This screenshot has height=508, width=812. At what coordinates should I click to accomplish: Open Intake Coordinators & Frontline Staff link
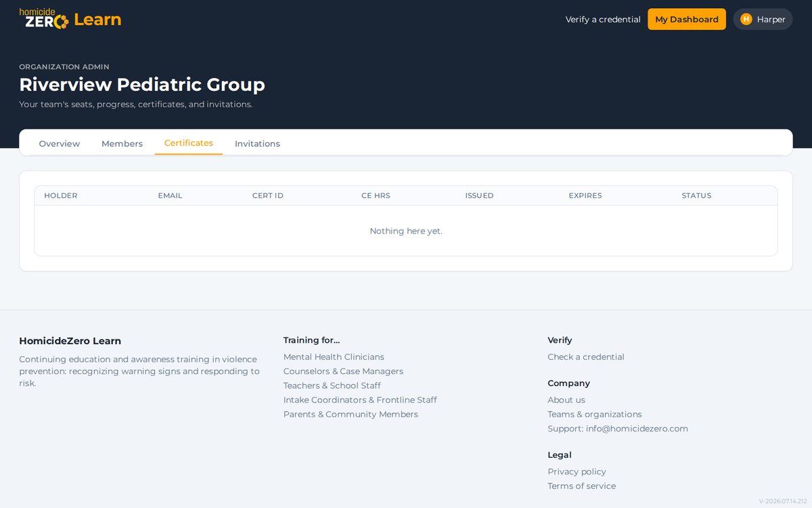[360, 400]
